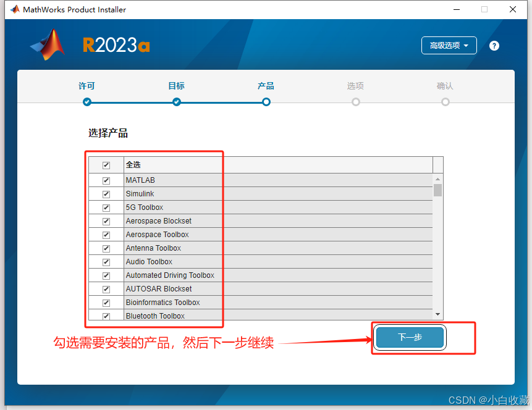This screenshot has height=410, width=532.
Task: Toggle the Audio Toolbox checkbox
Action: 106,262
